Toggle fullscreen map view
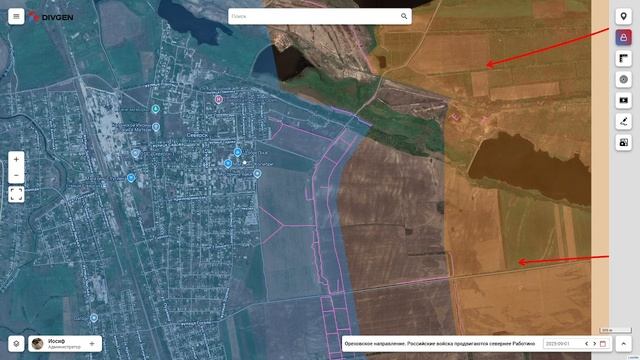640x360 pixels. point(16,194)
